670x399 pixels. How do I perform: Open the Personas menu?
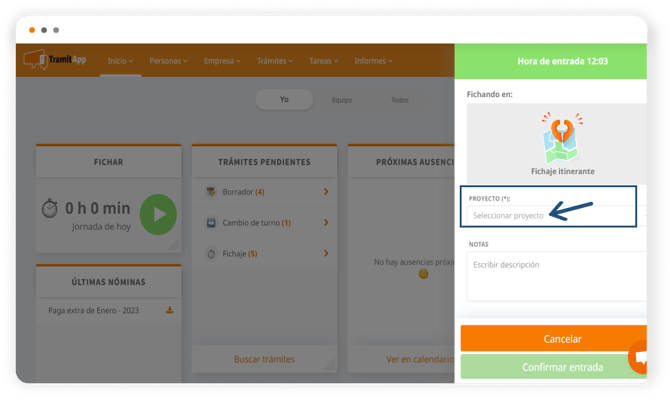pyautogui.click(x=168, y=61)
